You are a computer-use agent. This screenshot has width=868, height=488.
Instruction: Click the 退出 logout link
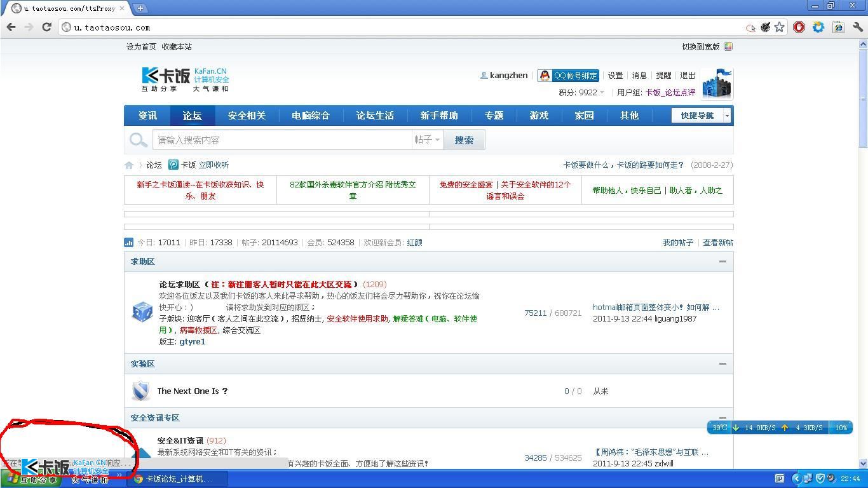pos(688,75)
